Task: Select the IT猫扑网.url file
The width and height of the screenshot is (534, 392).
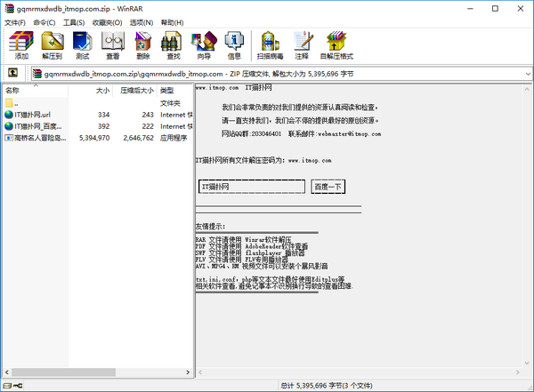Action: coord(28,115)
